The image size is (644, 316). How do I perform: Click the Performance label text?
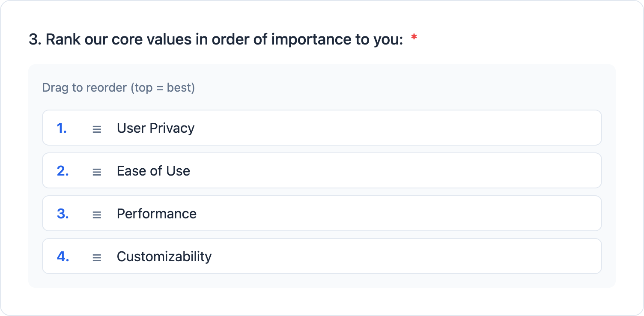[x=156, y=213]
